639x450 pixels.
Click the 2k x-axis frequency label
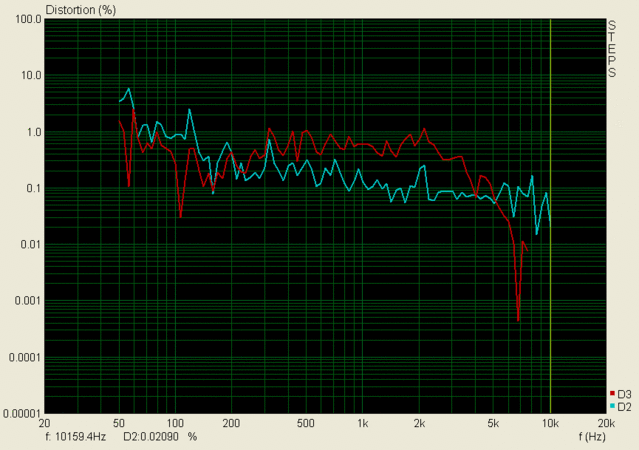pyautogui.click(x=419, y=424)
